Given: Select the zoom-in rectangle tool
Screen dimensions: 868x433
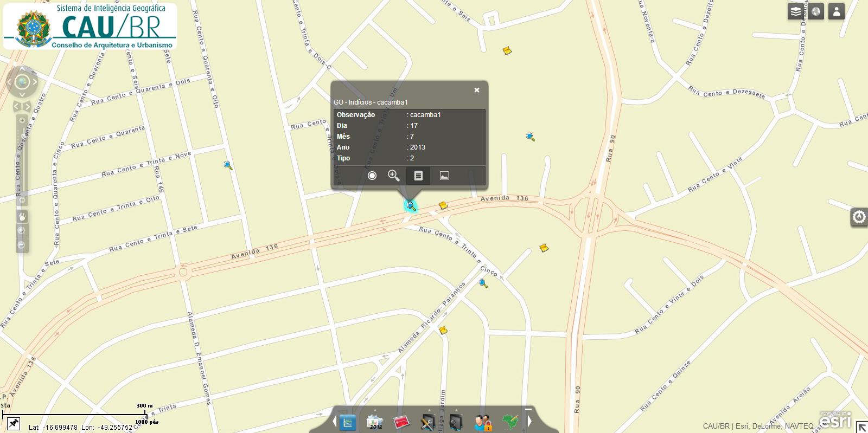Looking at the screenshot, I should click(x=22, y=230).
